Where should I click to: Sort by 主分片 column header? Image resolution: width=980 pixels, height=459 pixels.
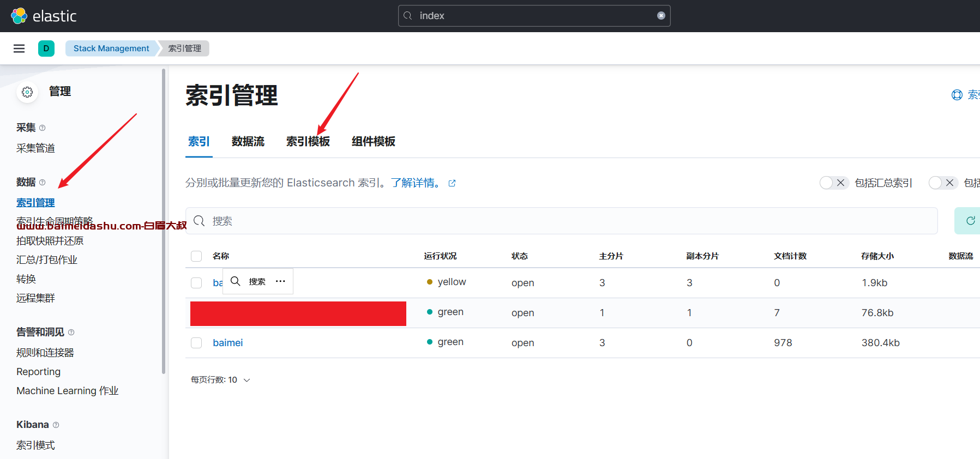611,256
